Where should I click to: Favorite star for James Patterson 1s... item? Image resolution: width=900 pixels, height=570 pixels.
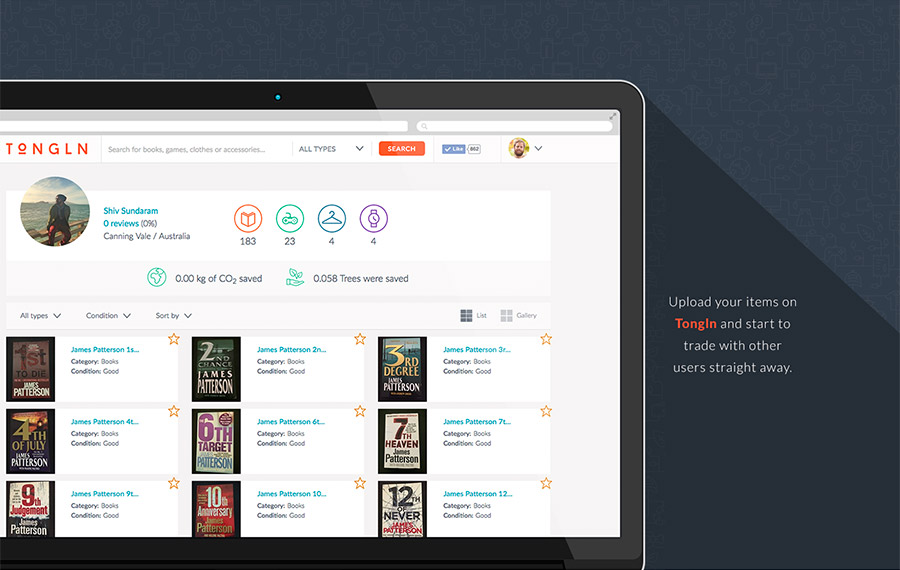[174, 339]
